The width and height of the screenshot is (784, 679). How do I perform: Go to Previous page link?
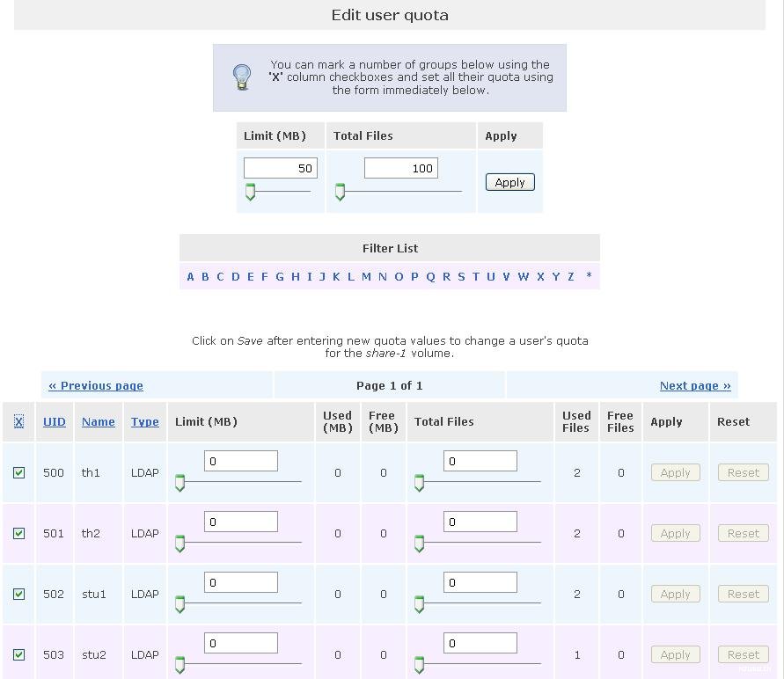pyautogui.click(x=96, y=386)
